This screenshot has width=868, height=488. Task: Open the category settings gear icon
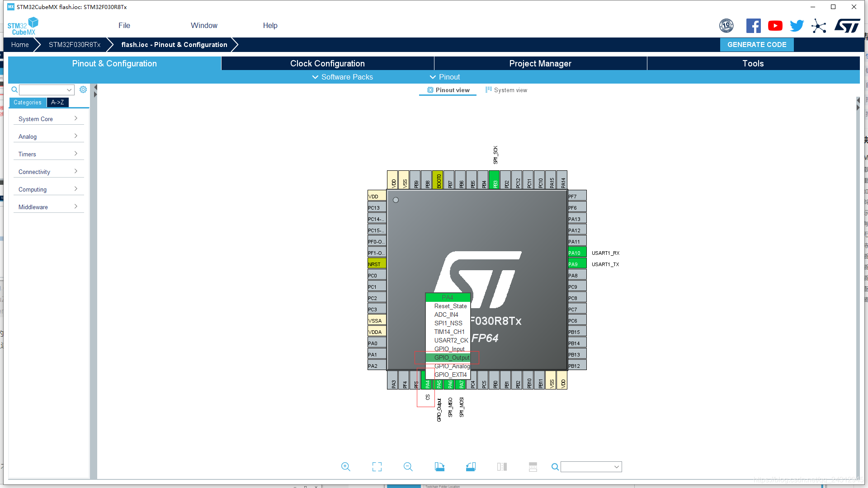tap(83, 89)
